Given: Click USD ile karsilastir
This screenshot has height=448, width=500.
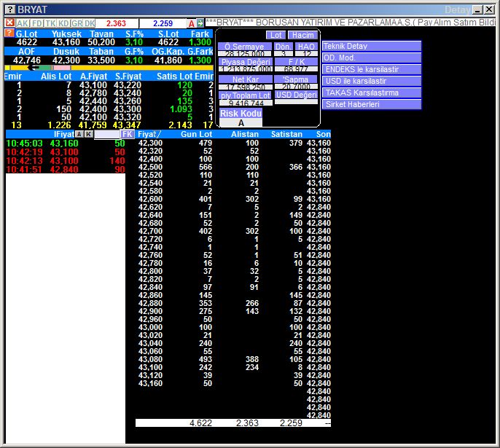Looking at the screenshot, I should point(372,81).
